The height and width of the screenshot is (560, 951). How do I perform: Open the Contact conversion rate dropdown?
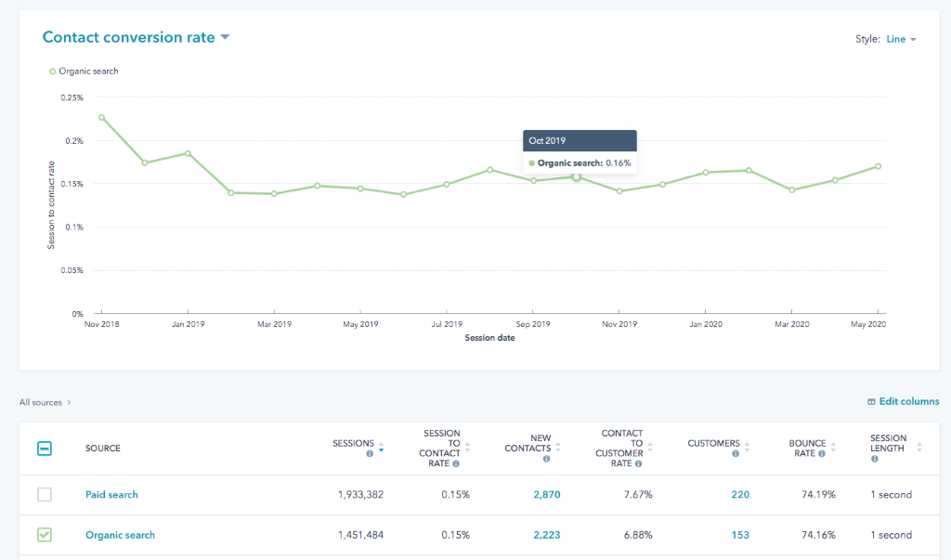click(136, 37)
